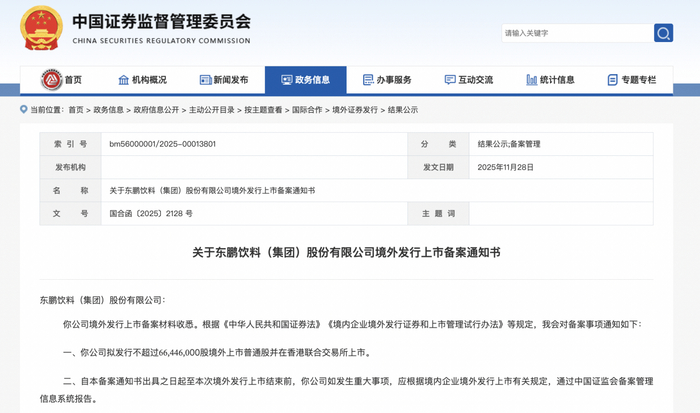
Task: Click the 索引号 label cell
Action: (71, 144)
